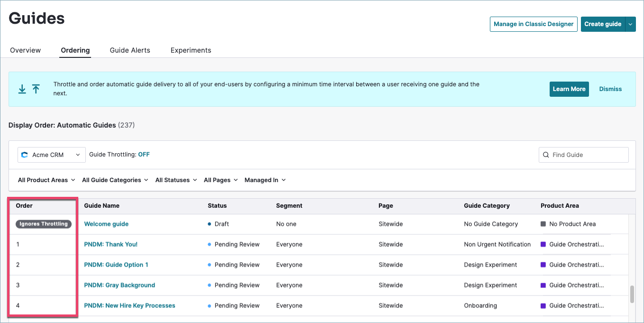Click the Guide Category column header

tap(487, 206)
